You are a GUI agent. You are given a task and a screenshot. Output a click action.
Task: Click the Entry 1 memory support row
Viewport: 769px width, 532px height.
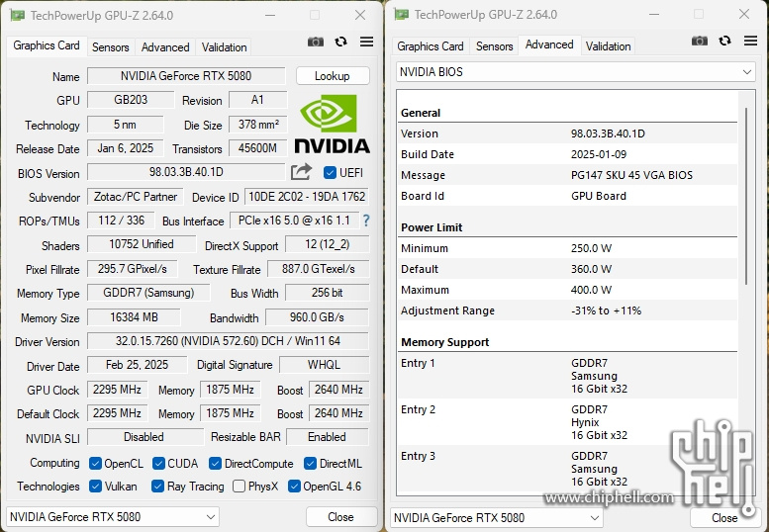(x=567, y=376)
